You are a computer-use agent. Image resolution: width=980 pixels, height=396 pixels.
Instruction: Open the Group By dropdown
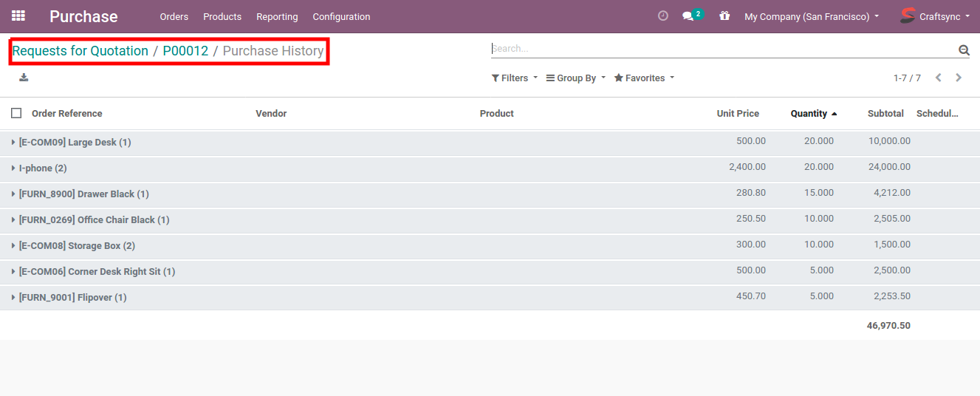575,78
